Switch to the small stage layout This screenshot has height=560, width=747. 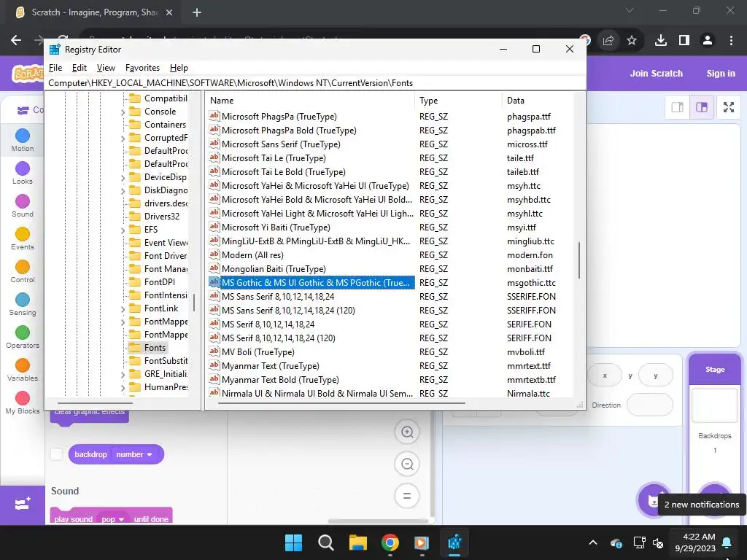(x=678, y=107)
